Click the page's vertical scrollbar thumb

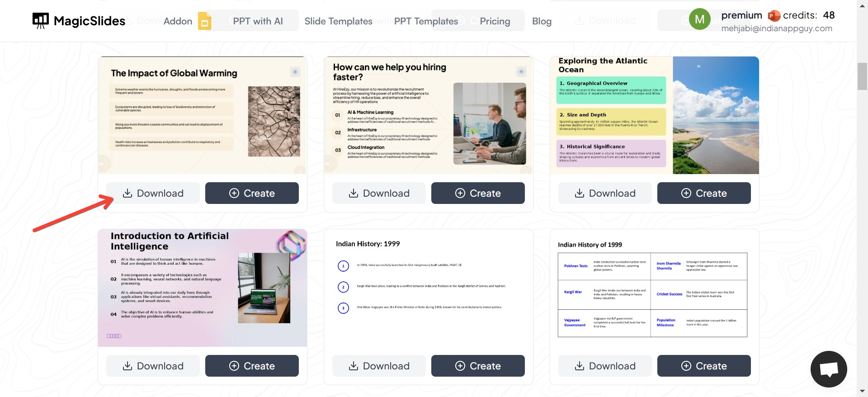[862, 76]
